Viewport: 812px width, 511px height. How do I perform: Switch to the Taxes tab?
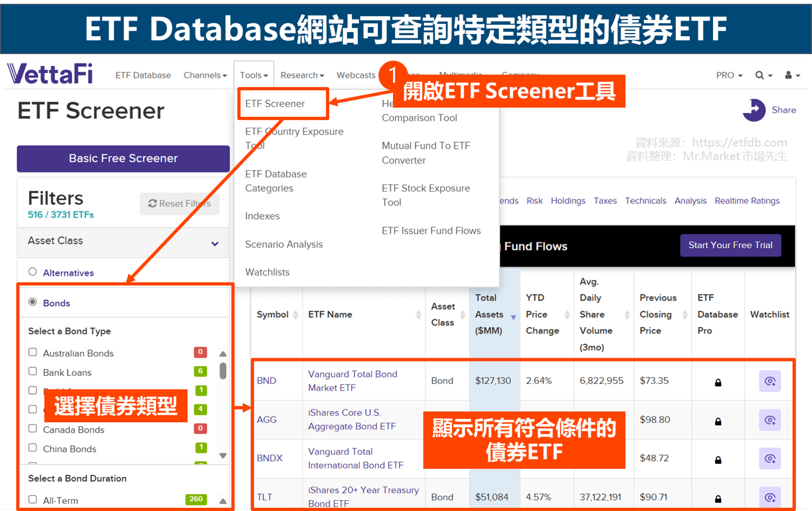click(605, 201)
